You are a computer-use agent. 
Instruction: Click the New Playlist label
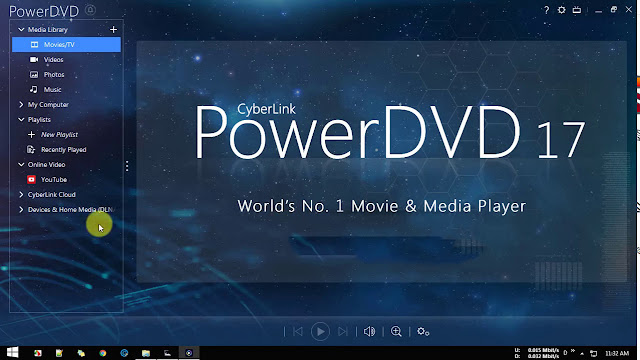60,135
